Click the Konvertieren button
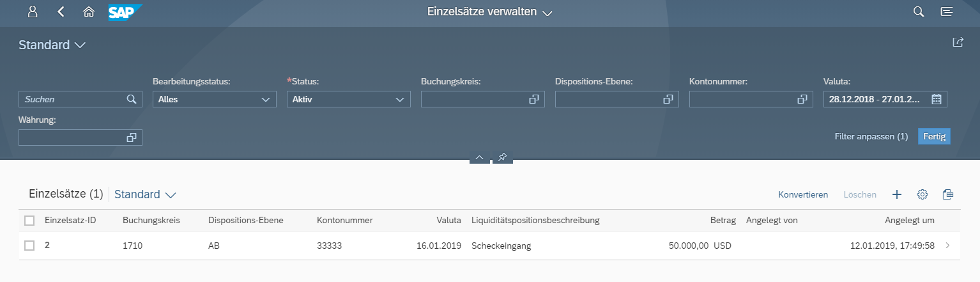 [803, 194]
